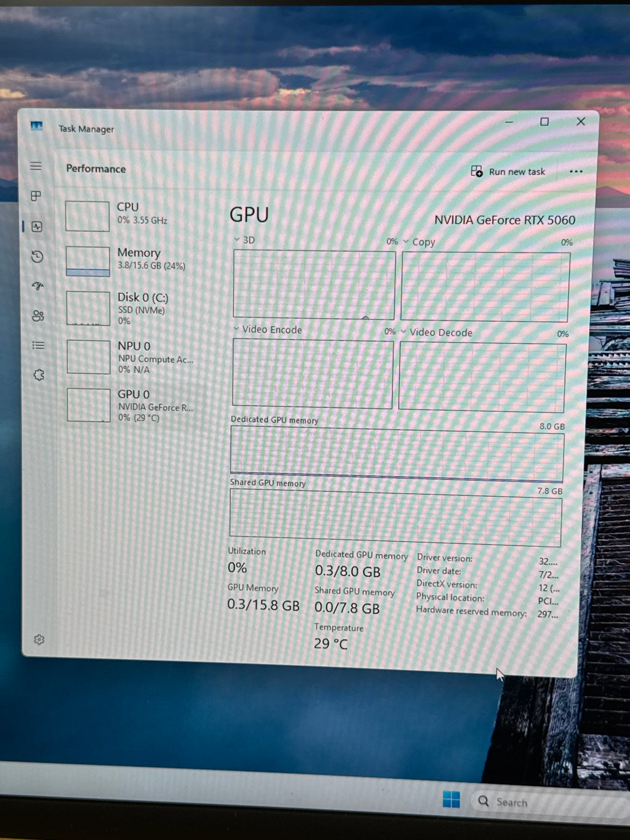This screenshot has width=630, height=840.
Task: Click Run new task button
Action: 508,172
